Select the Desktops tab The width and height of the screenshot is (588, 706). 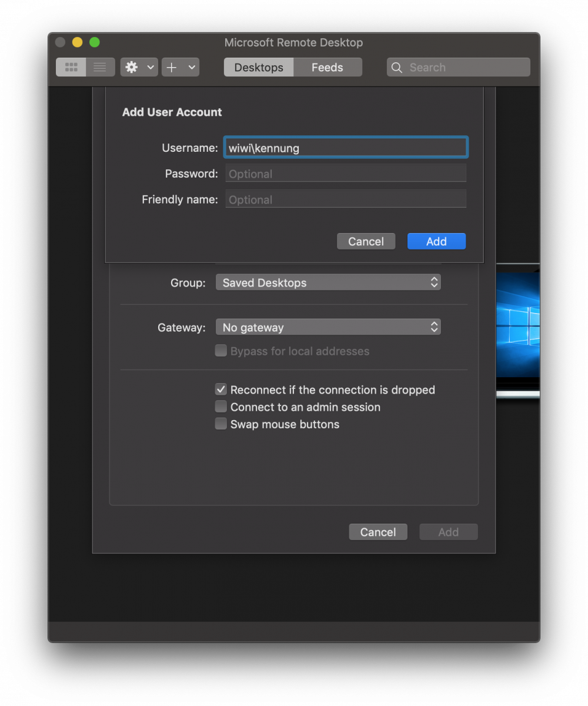coord(259,67)
